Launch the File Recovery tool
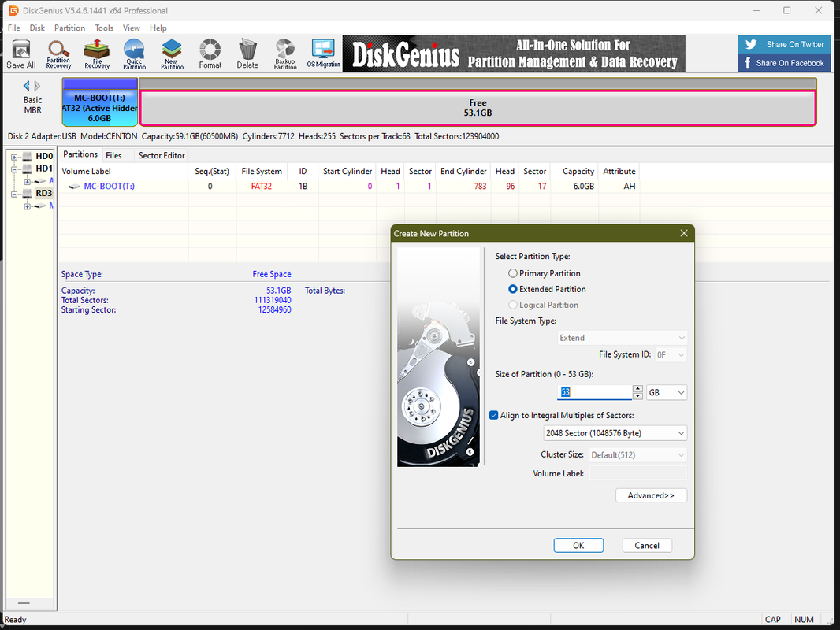The height and width of the screenshot is (630, 840). [x=97, y=54]
